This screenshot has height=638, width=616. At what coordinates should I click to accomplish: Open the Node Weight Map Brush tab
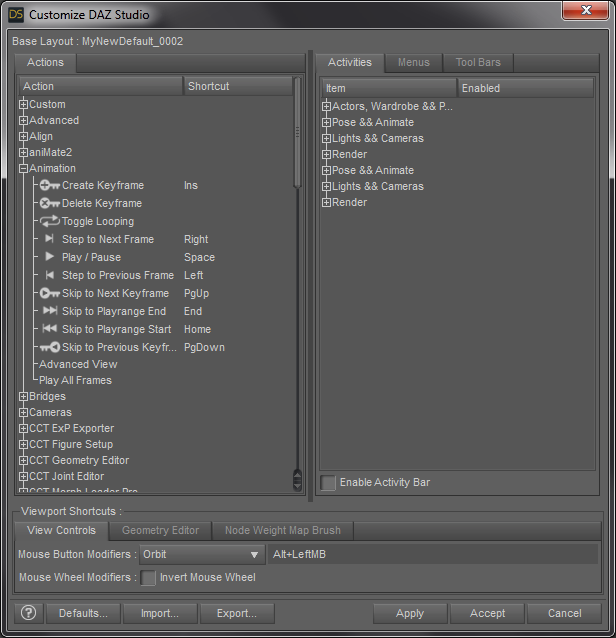(283, 531)
